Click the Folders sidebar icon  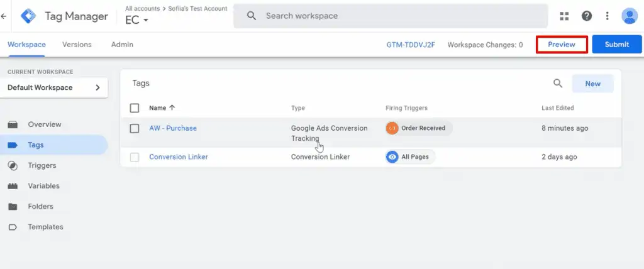point(13,207)
